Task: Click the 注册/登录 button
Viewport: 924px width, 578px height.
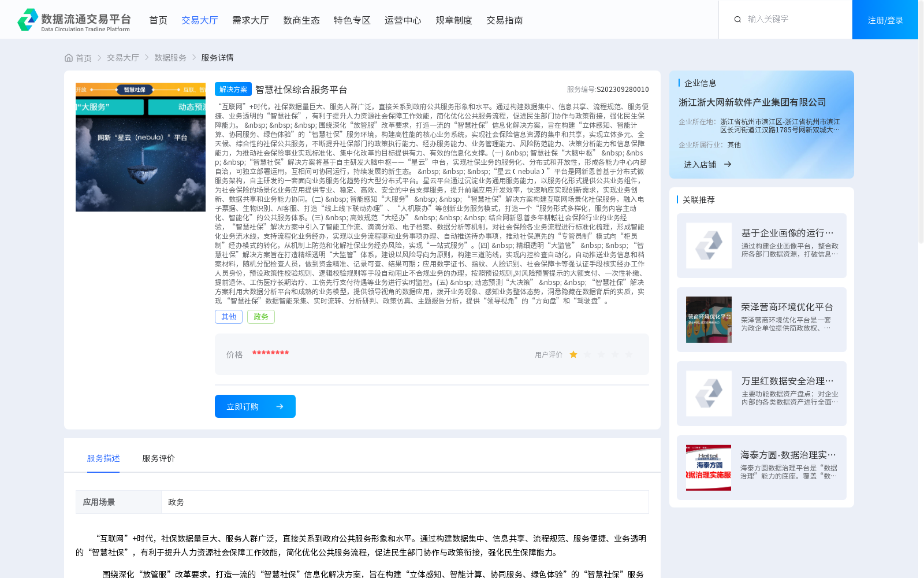Action: (885, 20)
